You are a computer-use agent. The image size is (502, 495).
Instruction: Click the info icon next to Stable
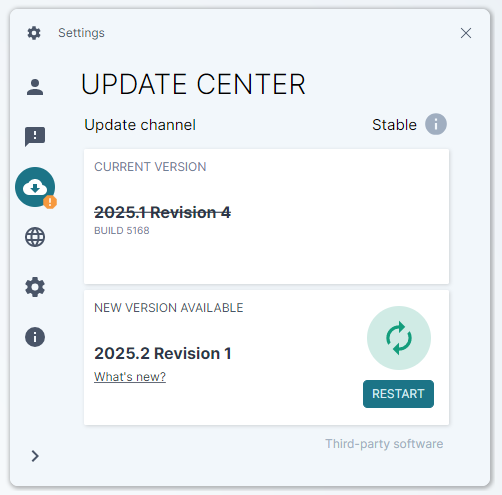[x=436, y=124]
